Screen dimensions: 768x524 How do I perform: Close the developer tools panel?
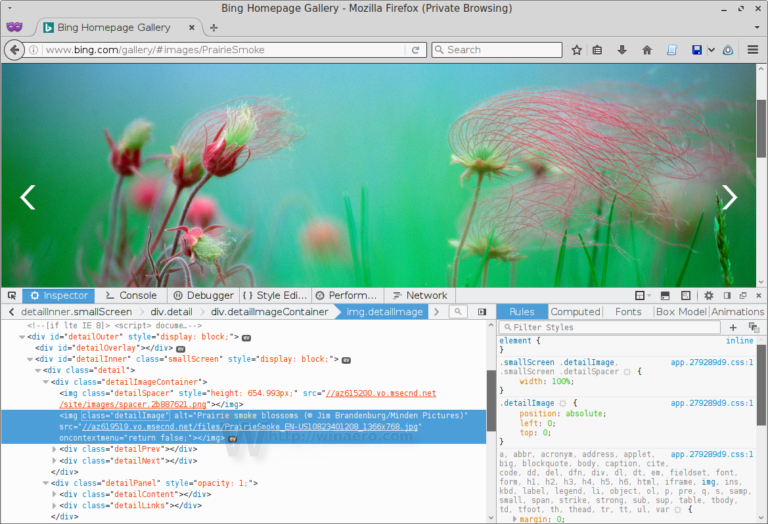tap(759, 295)
